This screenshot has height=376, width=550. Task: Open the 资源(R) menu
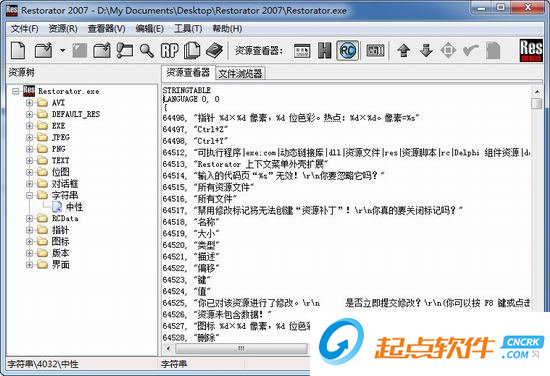click(63, 28)
